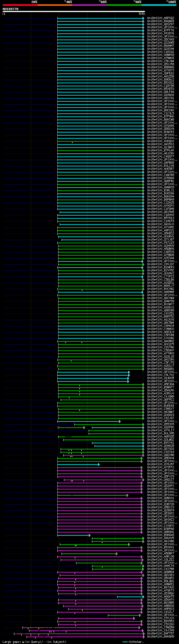Click cyan alignment bar for UniRef100_Q0URV1
Screen dimensions: 179x644
click(101, 237)
